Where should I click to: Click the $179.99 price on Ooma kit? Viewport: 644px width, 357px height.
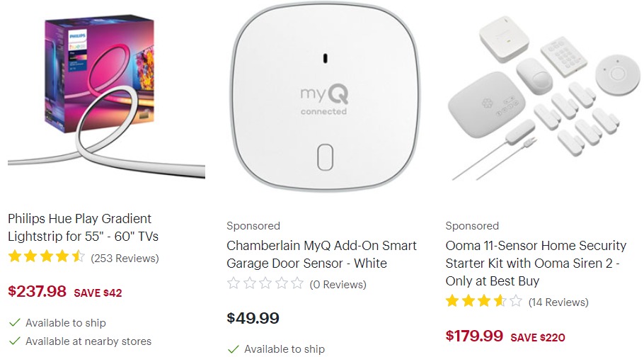pyautogui.click(x=474, y=336)
